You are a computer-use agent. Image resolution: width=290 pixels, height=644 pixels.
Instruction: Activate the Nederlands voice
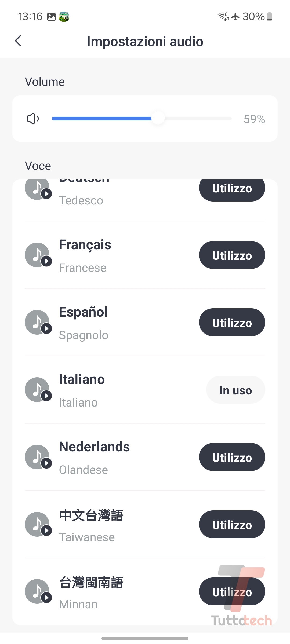tap(232, 457)
